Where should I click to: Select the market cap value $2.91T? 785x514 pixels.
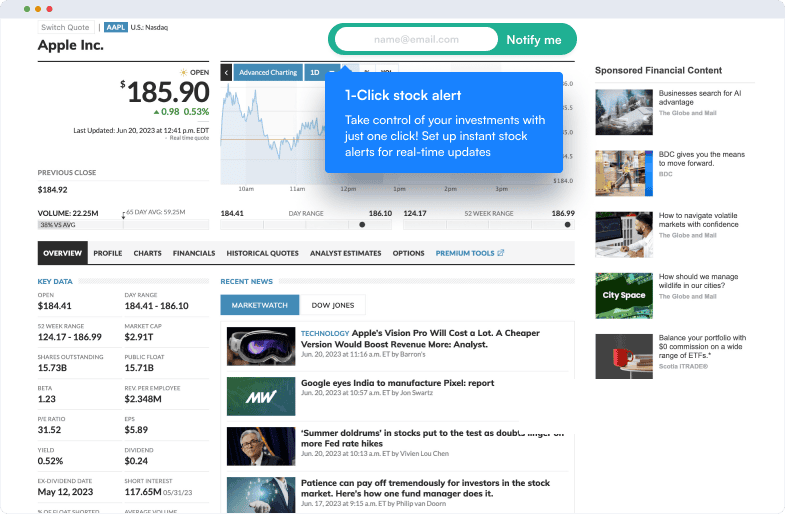[139, 337]
